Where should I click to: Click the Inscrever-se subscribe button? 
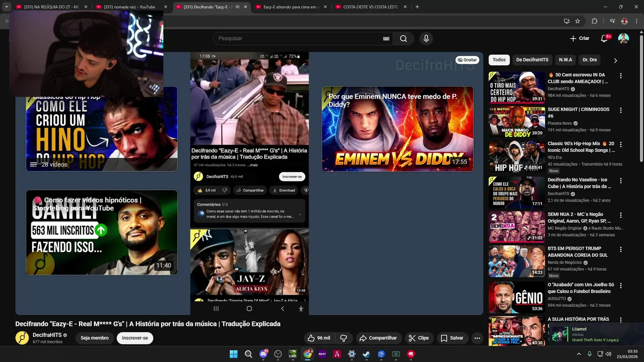click(x=135, y=338)
